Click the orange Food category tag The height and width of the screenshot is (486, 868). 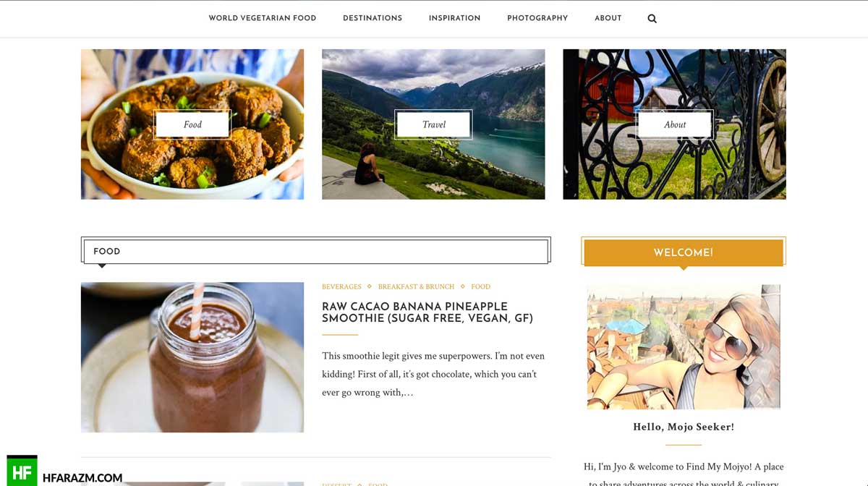(x=480, y=287)
